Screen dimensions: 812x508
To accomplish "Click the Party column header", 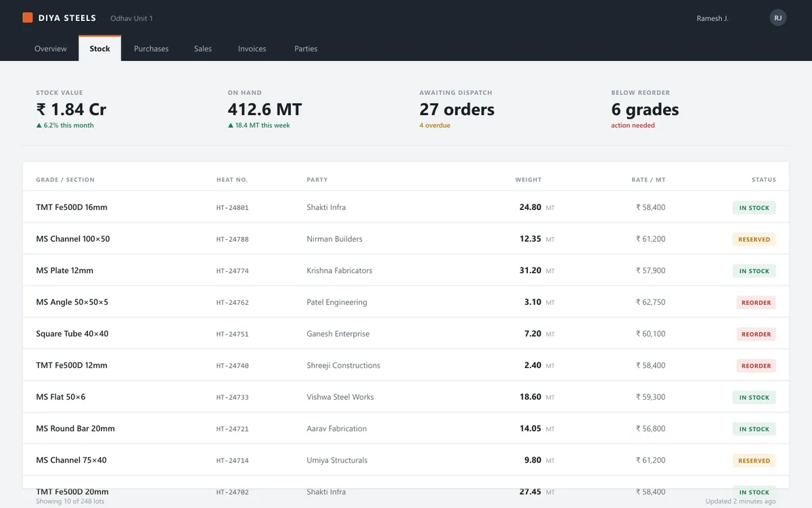I will point(317,179).
